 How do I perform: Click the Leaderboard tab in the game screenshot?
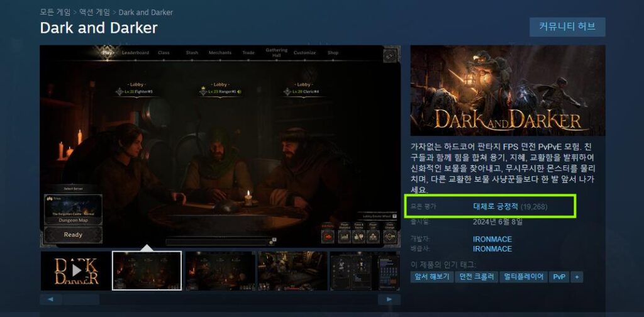[x=135, y=53]
